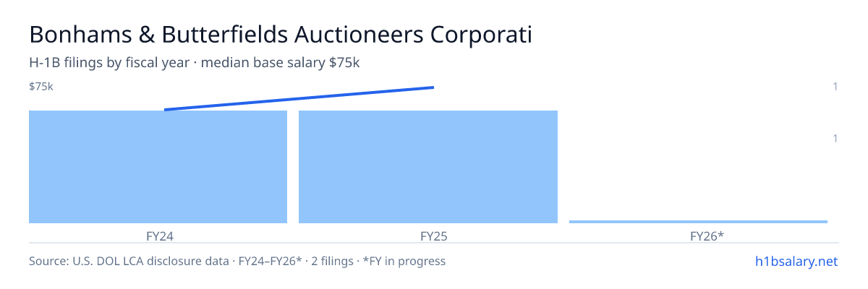The image size is (868, 289).
Task: Click the median base salary $75k text
Action: 281,63
